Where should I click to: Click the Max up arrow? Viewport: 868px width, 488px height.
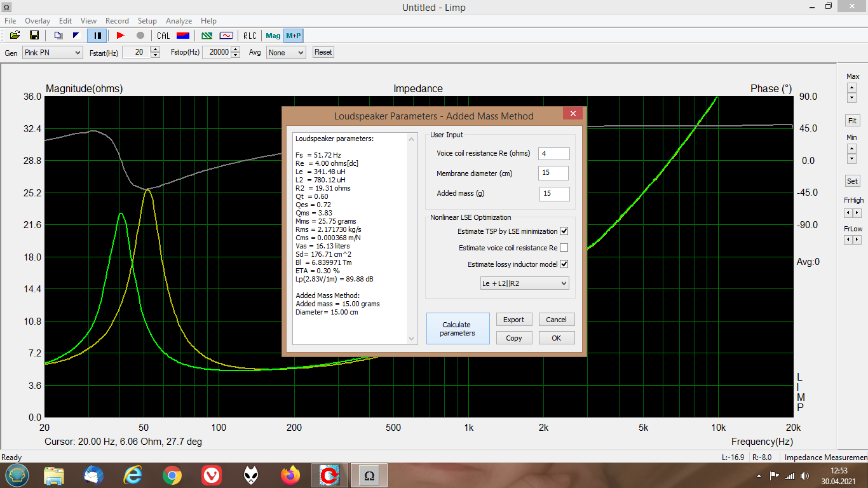852,88
